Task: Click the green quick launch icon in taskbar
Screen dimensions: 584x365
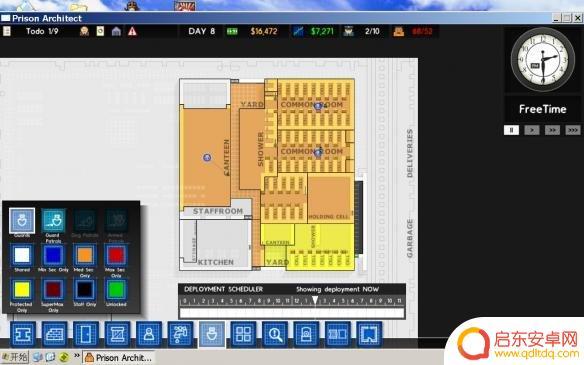Action: click(64, 358)
